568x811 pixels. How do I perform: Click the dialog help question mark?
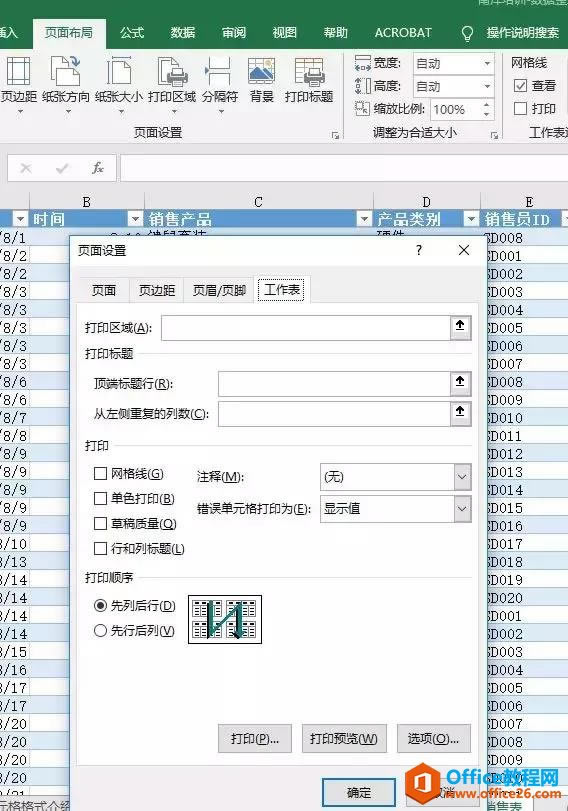(418, 250)
